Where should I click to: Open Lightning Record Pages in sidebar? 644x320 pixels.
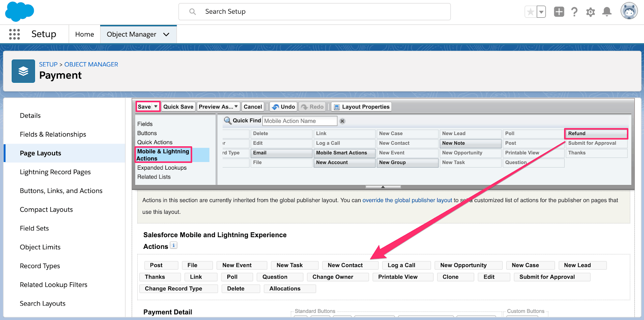coord(55,172)
